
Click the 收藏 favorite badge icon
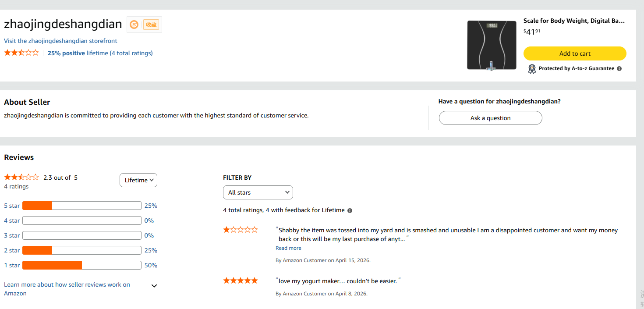coord(151,25)
